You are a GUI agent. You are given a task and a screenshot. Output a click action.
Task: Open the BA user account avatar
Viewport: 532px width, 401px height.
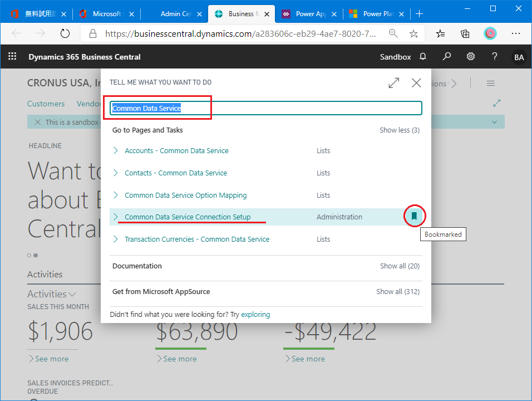coord(519,57)
